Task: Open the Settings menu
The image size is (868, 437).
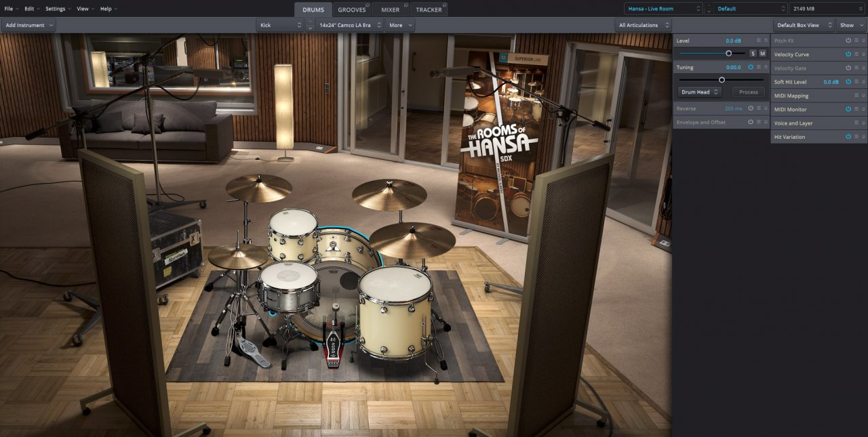Action: 58,9
